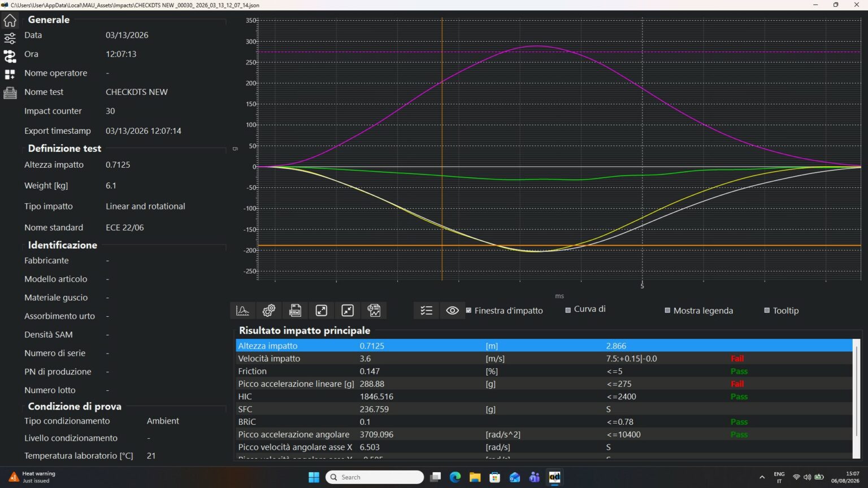Click the ad application icon in the taskbar
Viewport: 868px width, 488px height.
(554, 477)
